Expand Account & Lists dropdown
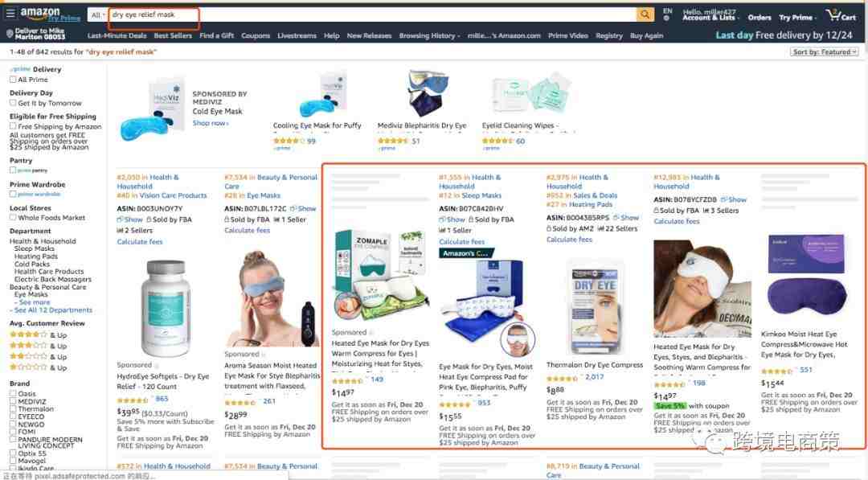This screenshot has height=480, width=868. (709, 15)
